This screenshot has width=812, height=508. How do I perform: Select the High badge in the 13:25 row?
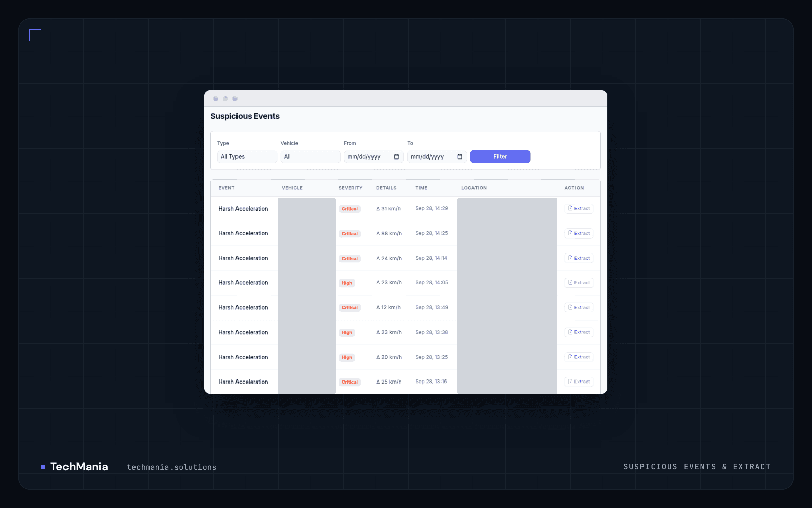(347, 357)
